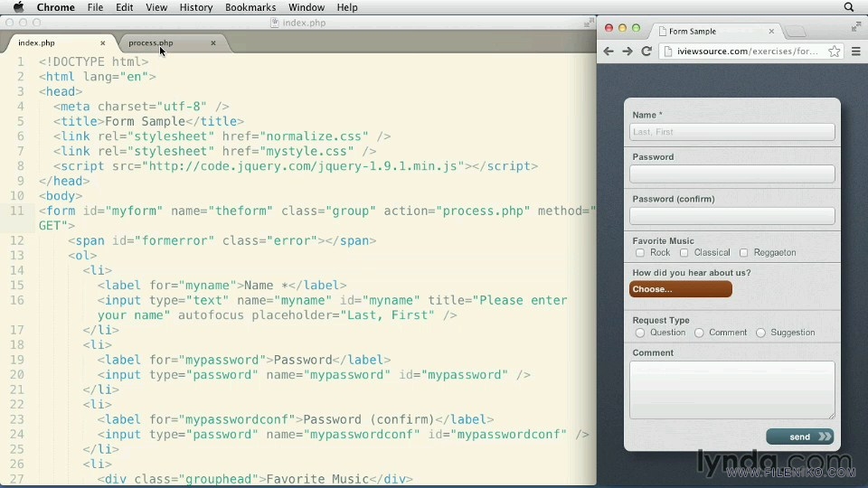Screen dimensions: 868x488
Task: Open the Chrome menu
Action: tap(55, 7)
